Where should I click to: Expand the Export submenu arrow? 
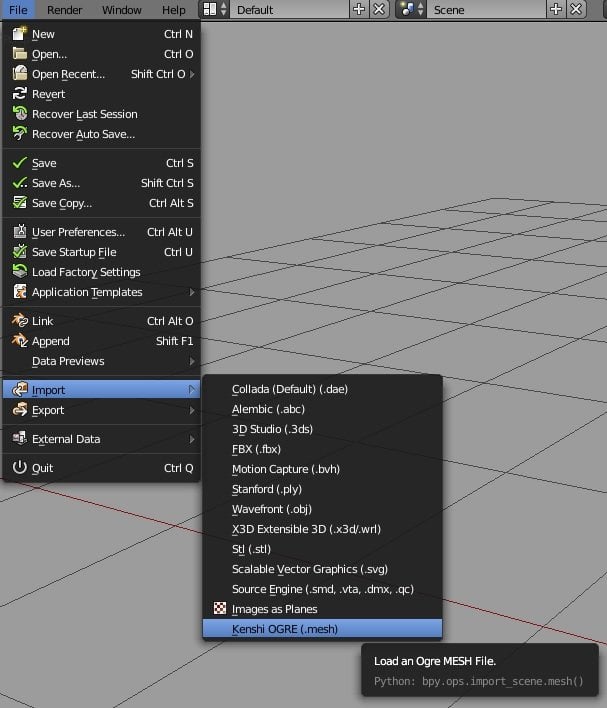(x=192, y=410)
